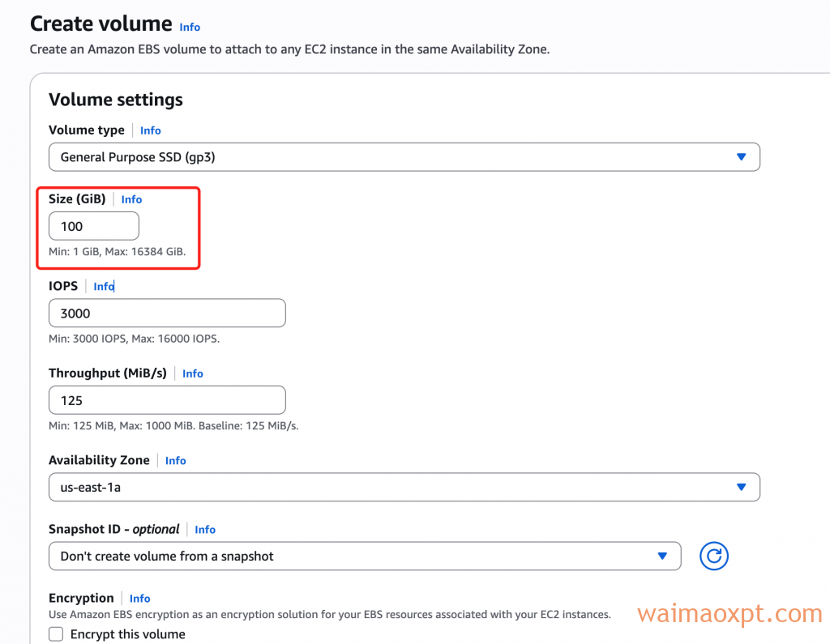830x644 pixels.
Task: Open the Don't create volume from snapshot dropdown
Action: pyautogui.click(x=365, y=556)
